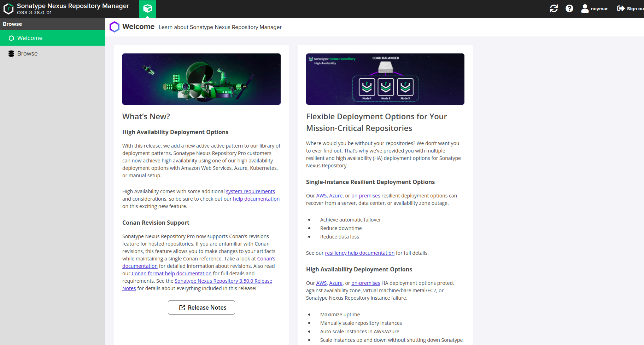Click the load balancer diagram image
This screenshot has height=345, width=644.
coord(385,79)
